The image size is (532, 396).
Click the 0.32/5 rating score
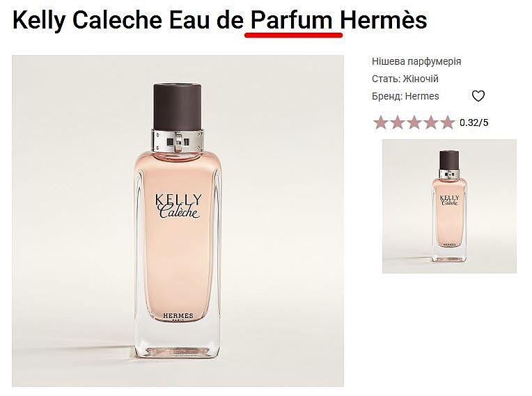point(474,122)
